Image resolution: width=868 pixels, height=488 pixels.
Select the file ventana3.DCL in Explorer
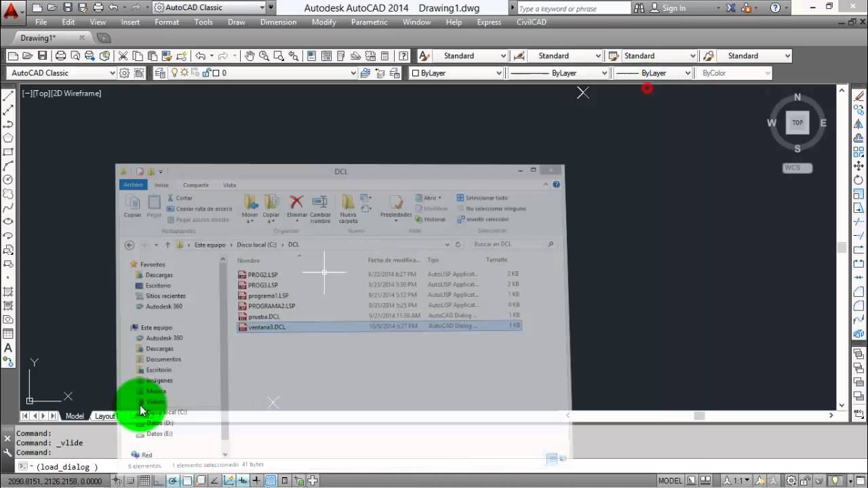tap(378, 327)
